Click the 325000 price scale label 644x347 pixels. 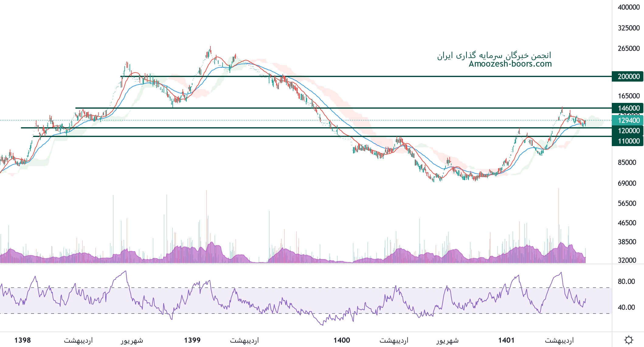click(x=628, y=28)
